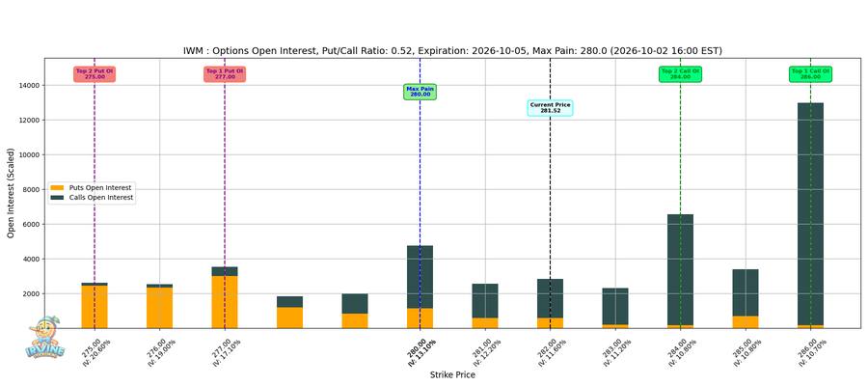Click the 'Top 1 Put OI 277.00' annotation box
Viewport: 868px width, 386px height.
point(225,74)
